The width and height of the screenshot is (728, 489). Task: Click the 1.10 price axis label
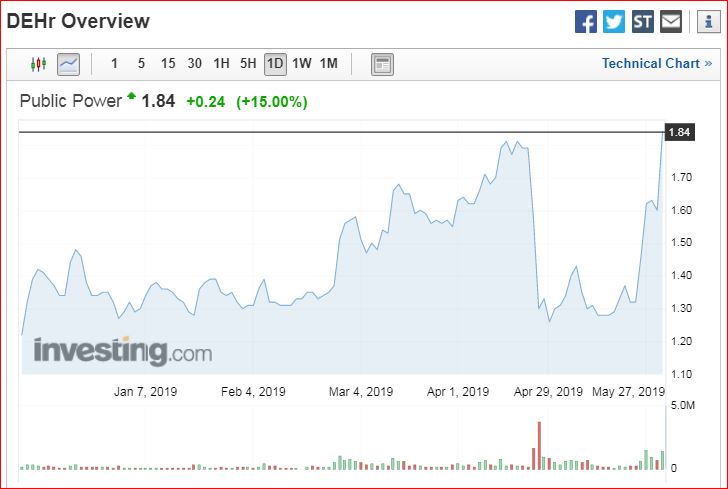pos(682,374)
